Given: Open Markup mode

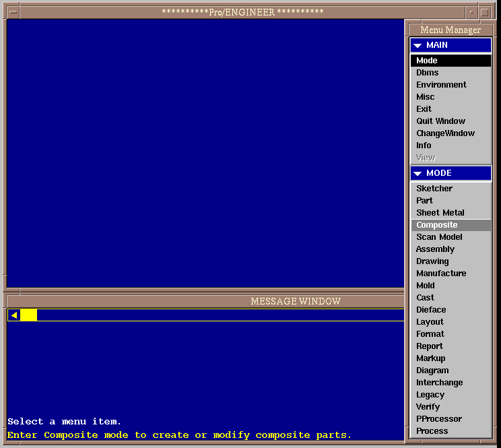Looking at the screenshot, I should coord(451,358).
